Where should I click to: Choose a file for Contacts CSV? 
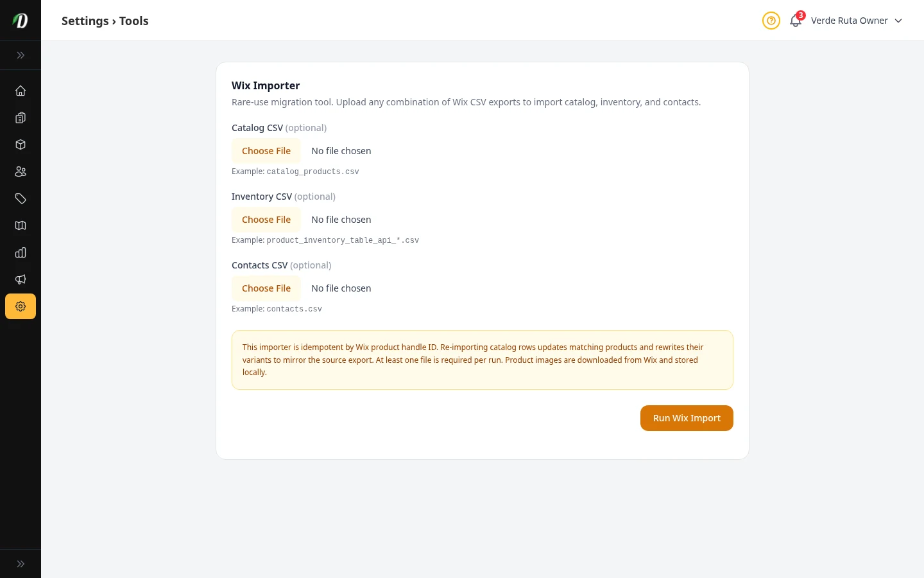[x=266, y=288]
